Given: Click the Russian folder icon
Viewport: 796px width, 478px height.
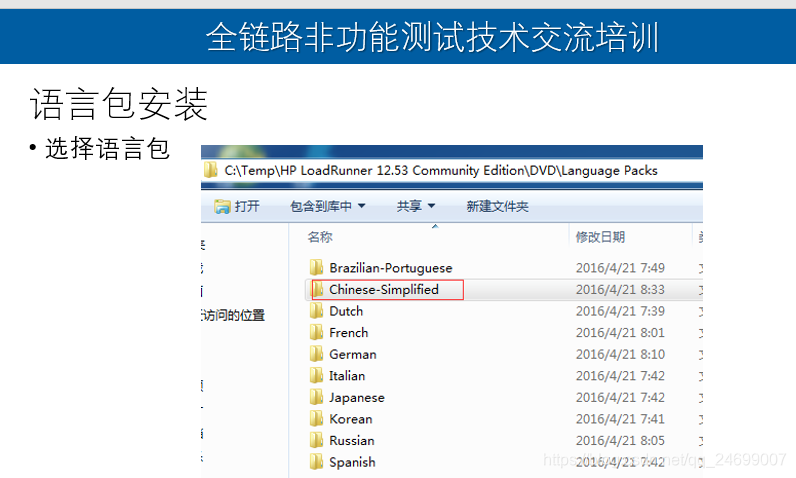Looking at the screenshot, I should [316, 440].
